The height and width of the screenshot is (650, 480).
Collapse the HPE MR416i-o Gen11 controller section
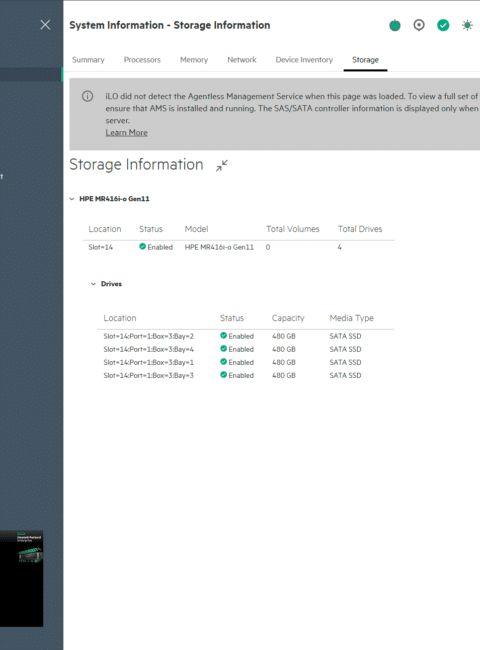pyautogui.click(x=72, y=199)
